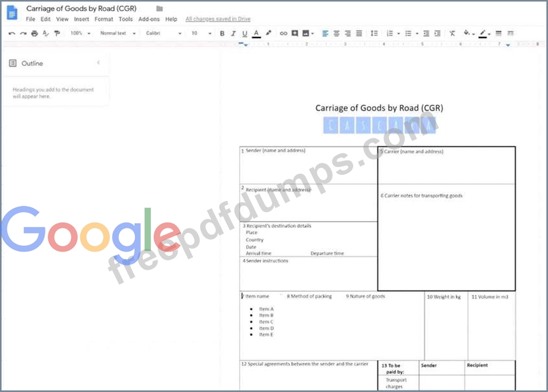Clear formatting icon
This screenshot has height=392, width=548.
click(452, 33)
